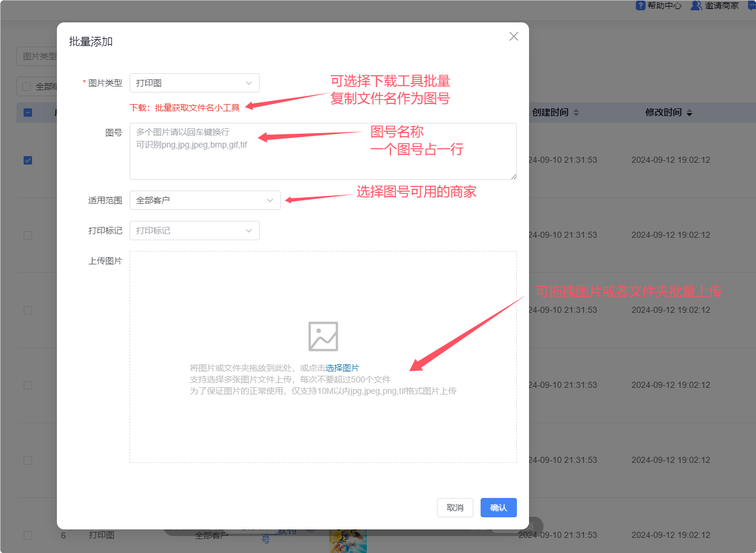The image size is (756, 553).
Task: Confirm with the 确认 button
Action: [x=499, y=508]
